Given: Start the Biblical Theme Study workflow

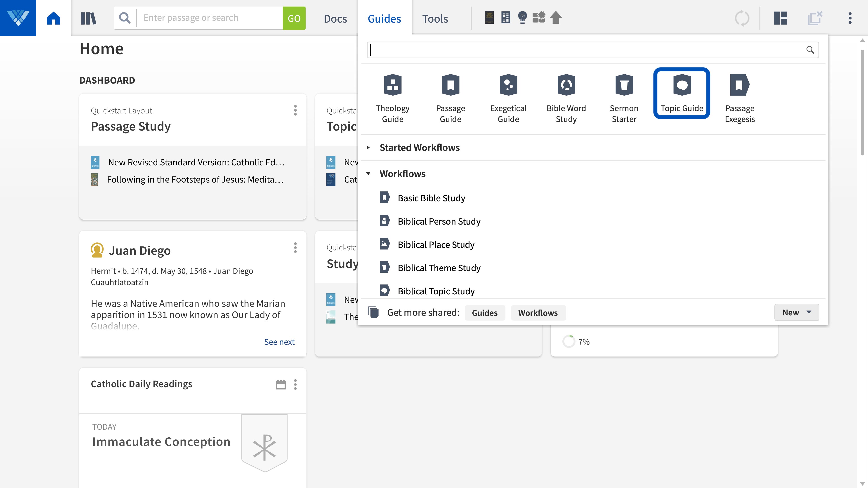Looking at the screenshot, I should [x=430, y=268].
